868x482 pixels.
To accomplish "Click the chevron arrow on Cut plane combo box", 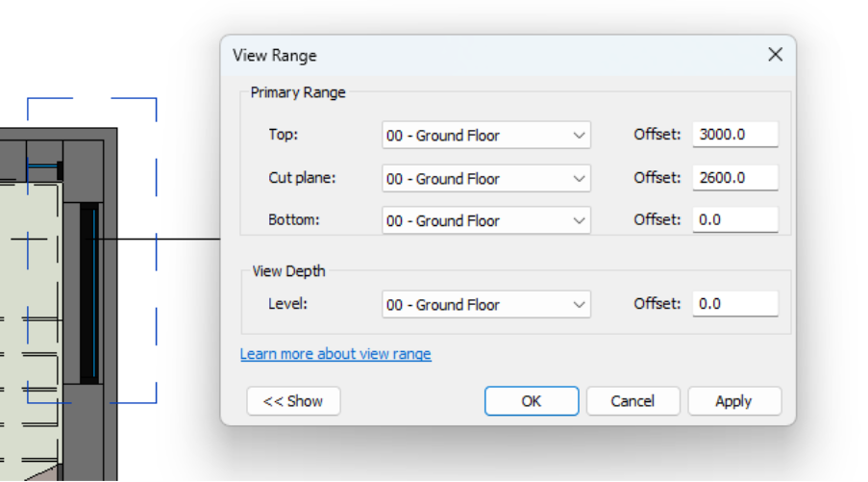I will 579,178.
